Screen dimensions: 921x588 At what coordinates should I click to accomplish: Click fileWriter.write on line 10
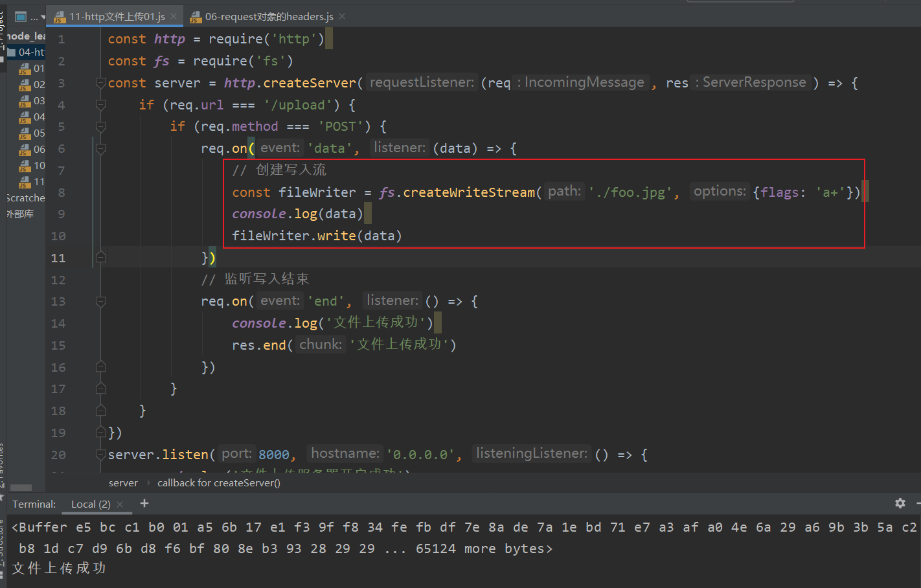tap(294, 236)
